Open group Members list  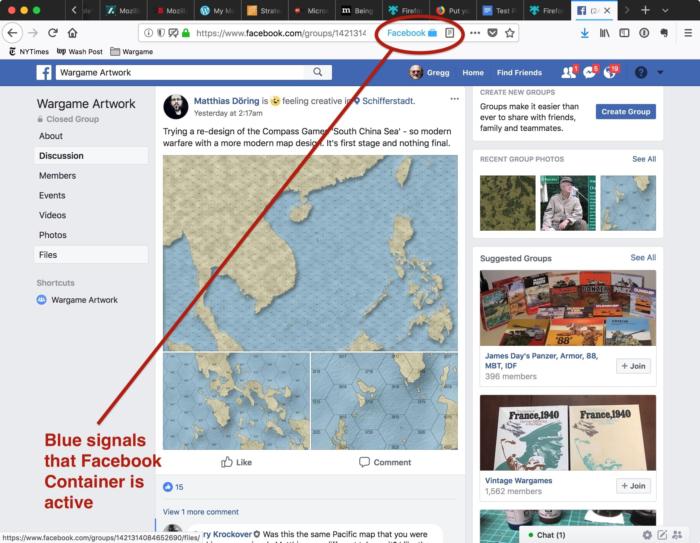58,176
